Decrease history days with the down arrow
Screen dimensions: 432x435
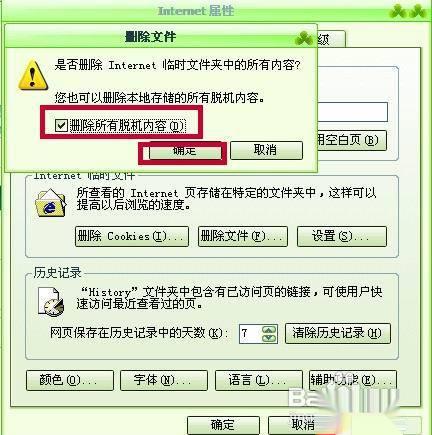click(269, 338)
